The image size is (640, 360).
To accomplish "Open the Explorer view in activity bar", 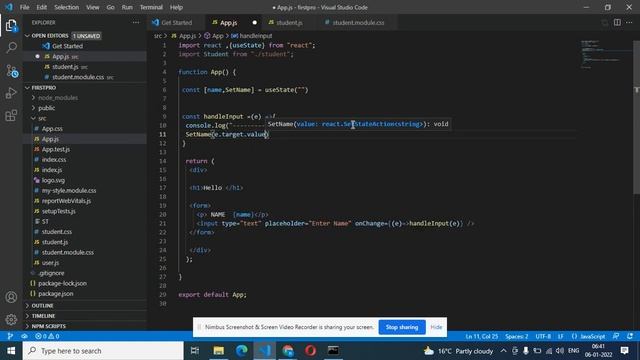I will click(x=11, y=26).
